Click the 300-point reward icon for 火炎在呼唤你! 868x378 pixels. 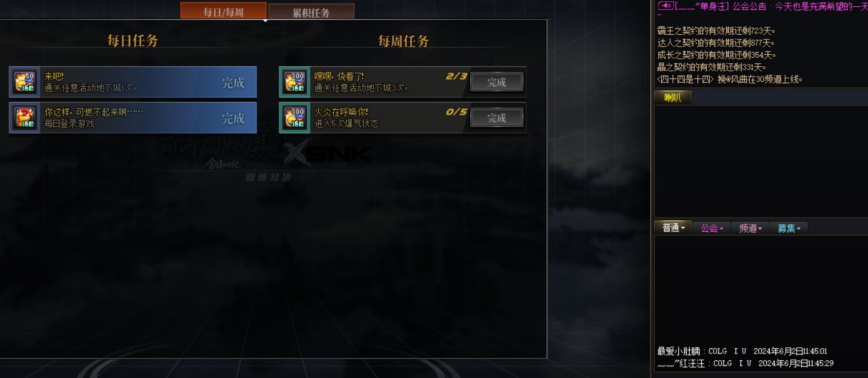295,118
